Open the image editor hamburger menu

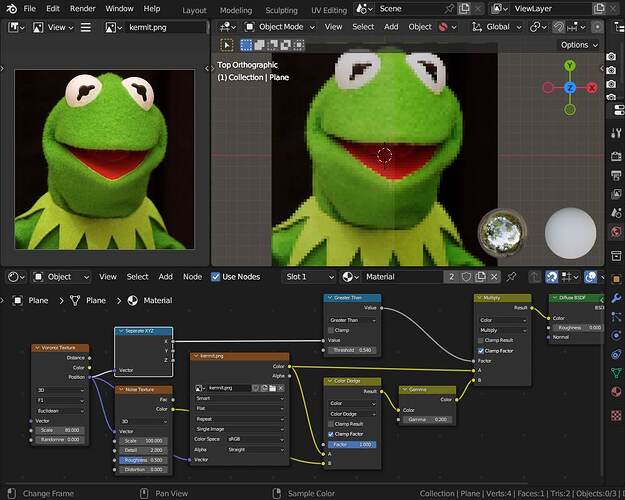coord(86,28)
